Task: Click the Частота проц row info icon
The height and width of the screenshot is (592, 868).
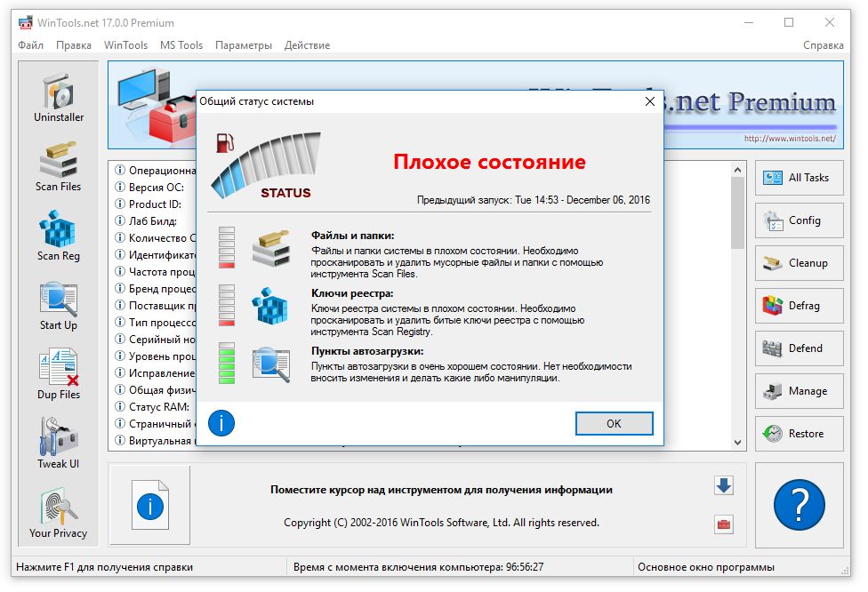Action: (x=119, y=271)
